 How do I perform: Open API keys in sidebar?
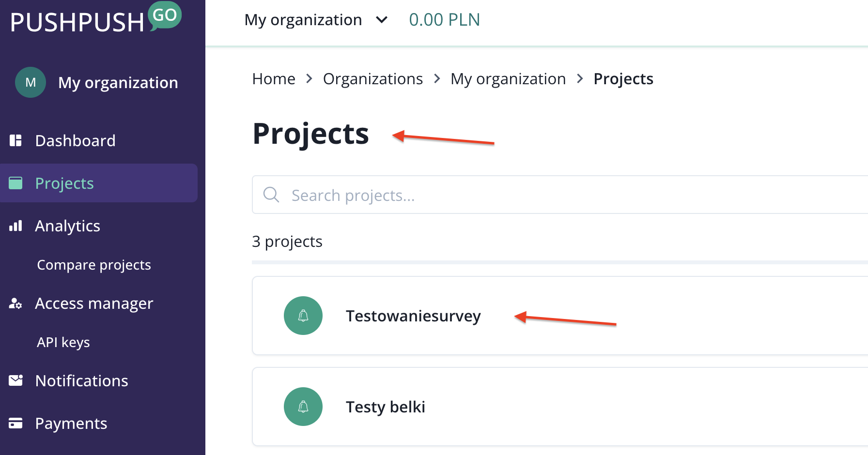pos(63,342)
